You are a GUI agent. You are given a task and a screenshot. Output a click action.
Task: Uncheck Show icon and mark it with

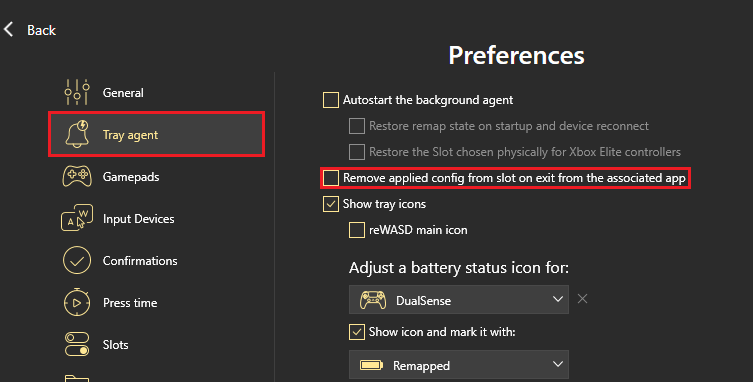tap(356, 332)
